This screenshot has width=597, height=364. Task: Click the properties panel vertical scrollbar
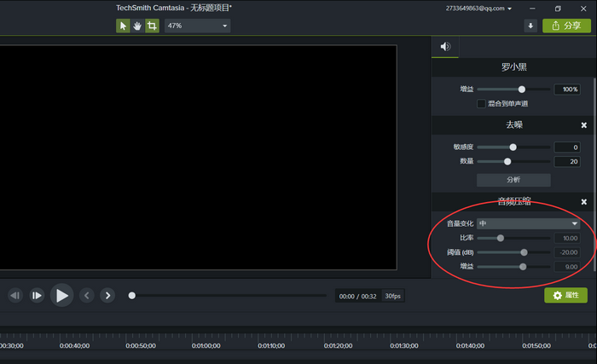click(x=594, y=175)
